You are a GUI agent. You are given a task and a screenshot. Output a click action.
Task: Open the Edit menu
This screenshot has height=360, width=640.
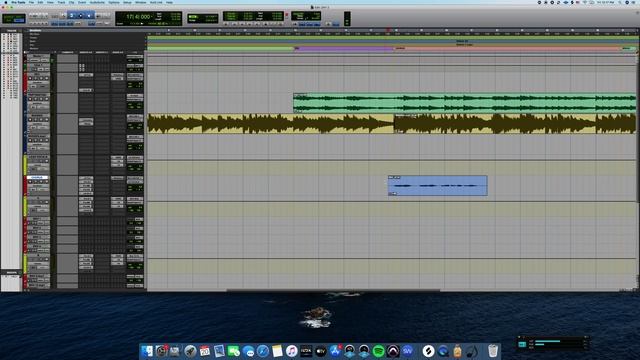(x=40, y=2)
